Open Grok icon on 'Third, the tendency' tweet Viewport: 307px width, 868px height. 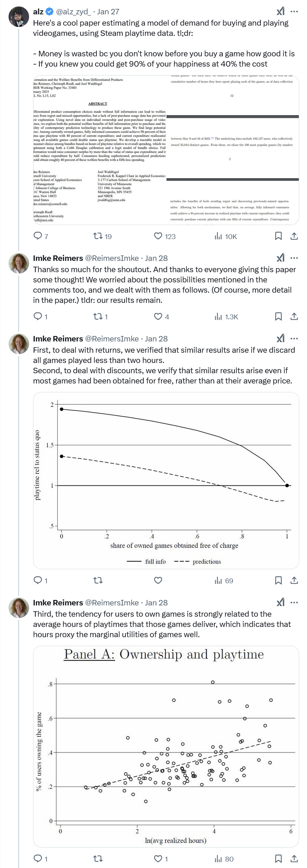[280, 603]
